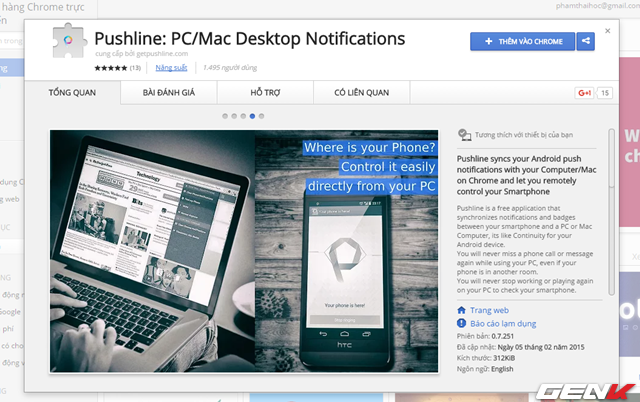
Task: Click the email address in background page
Action: [x=598, y=6]
